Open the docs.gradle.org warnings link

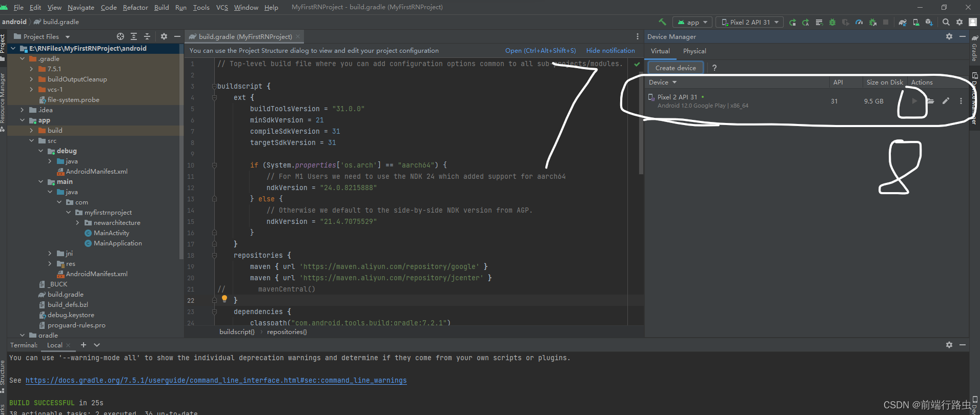click(x=216, y=380)
